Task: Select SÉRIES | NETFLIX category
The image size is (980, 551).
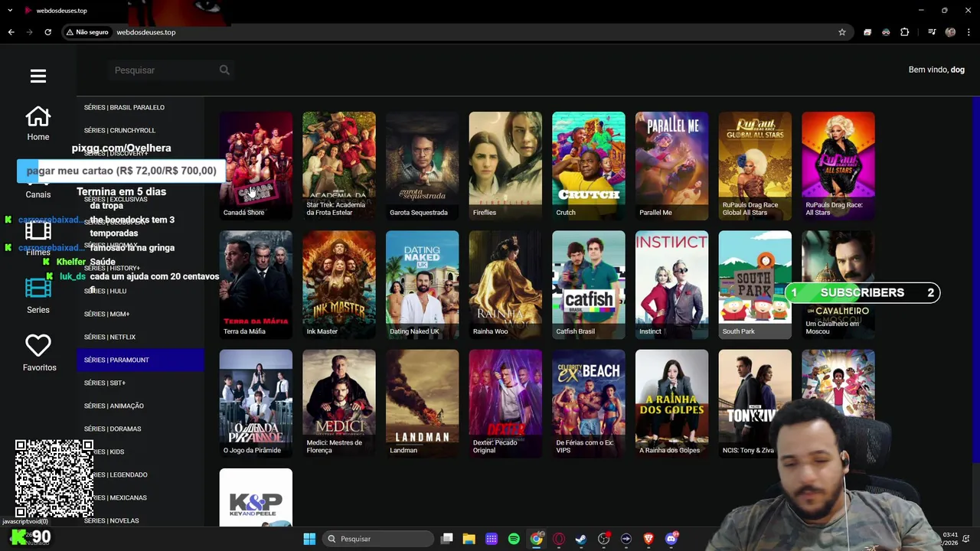Action: tap(140, 337)
